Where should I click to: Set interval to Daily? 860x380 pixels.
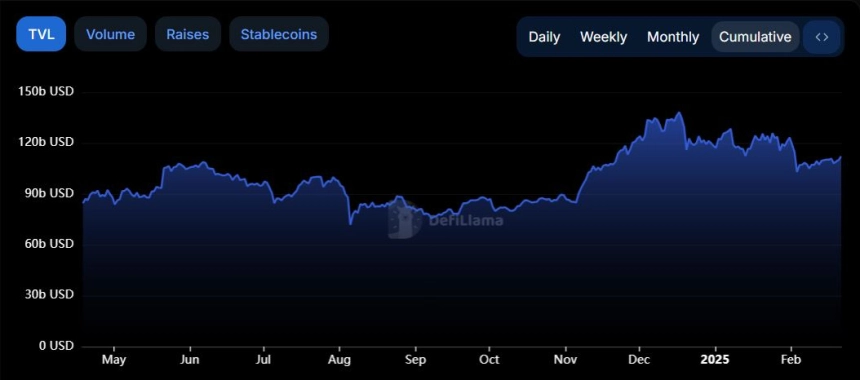(544, 37)
